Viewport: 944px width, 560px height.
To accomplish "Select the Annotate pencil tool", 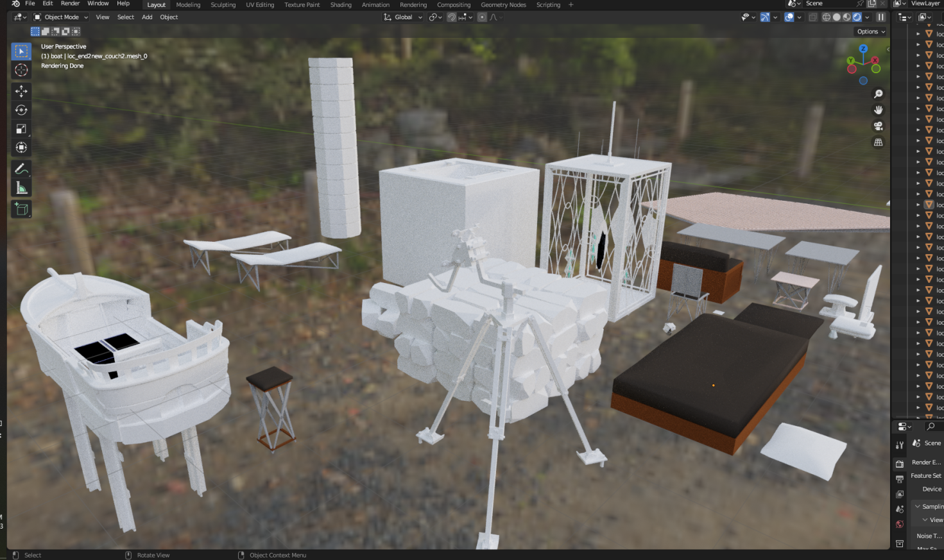I will (21, 169).
